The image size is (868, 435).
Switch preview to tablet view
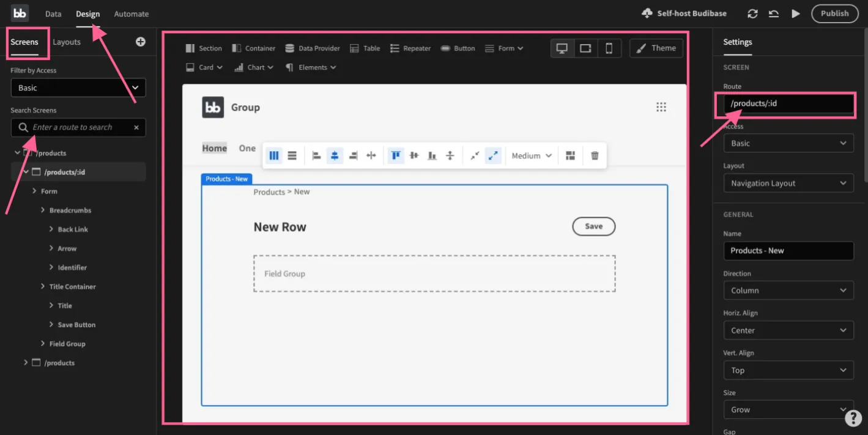point(585,48)
